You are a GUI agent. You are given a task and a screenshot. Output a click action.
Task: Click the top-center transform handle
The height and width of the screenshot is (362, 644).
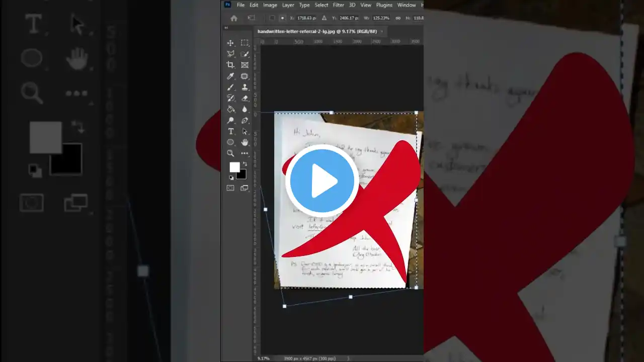click(x=331, y=112)
